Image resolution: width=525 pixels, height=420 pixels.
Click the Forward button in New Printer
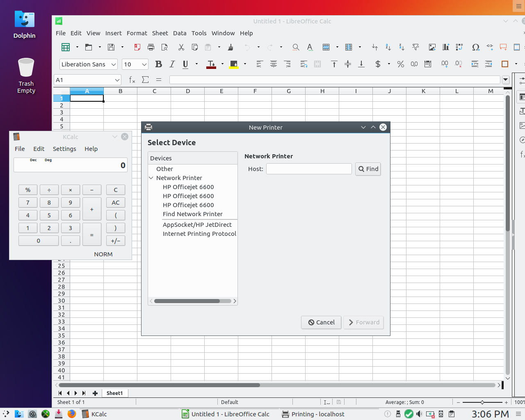[x=363, y=322]
